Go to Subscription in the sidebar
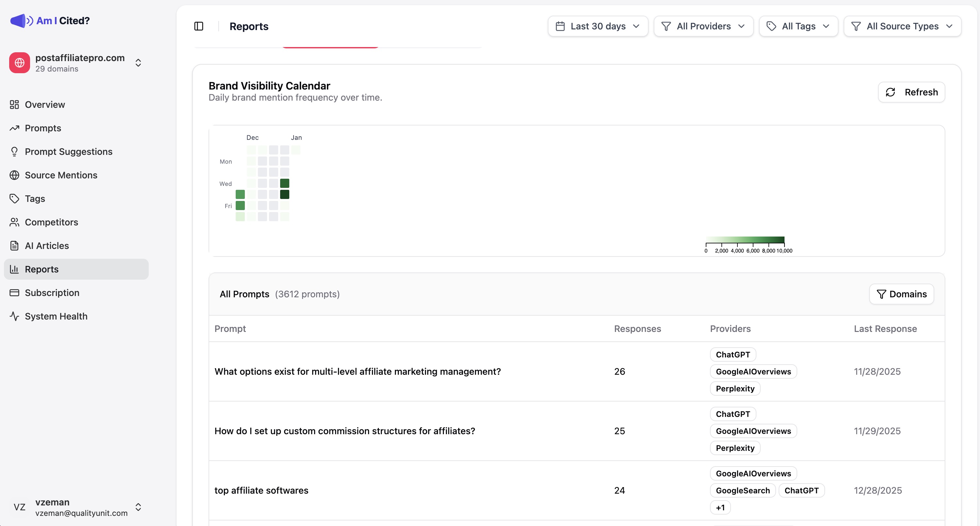The height and width of the screenshot is (526, 980). coord(52,293)
